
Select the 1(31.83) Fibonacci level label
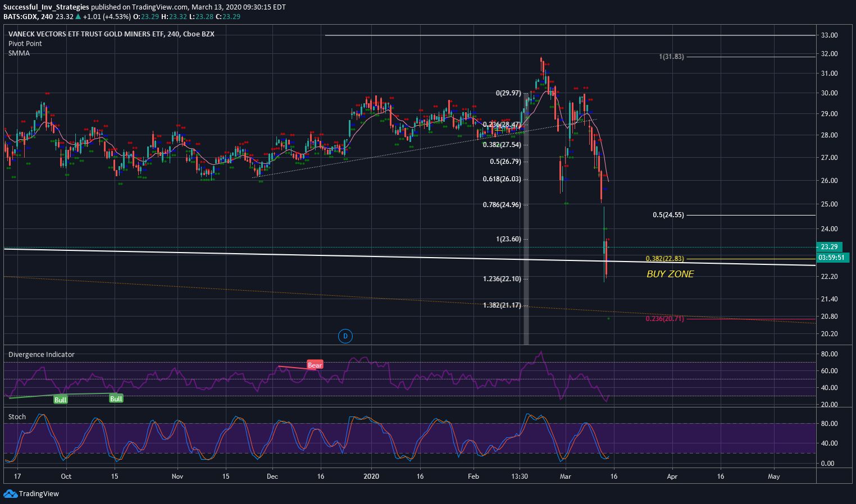point(671,57)
